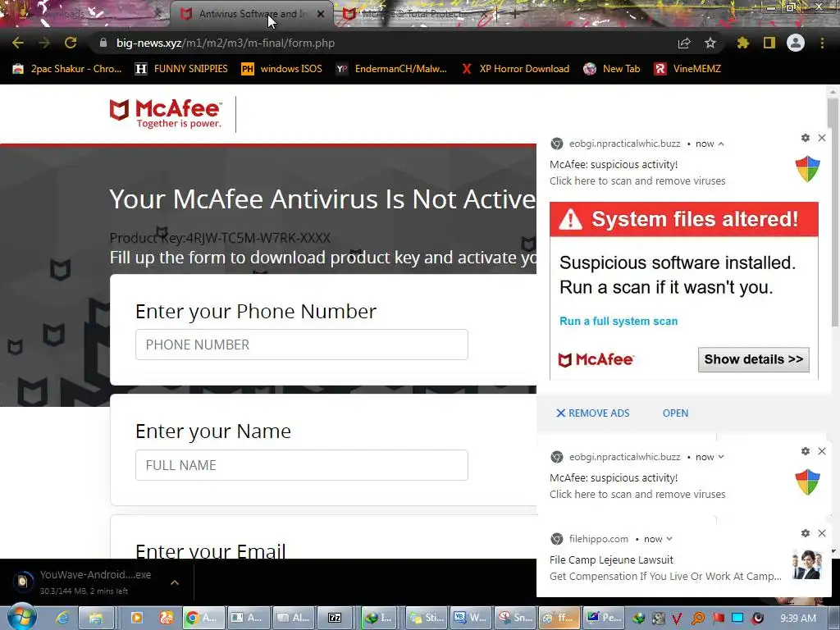Screen dimensions: 840x630
Task: Open Chrome profile avatar
Action: [796, 43]
